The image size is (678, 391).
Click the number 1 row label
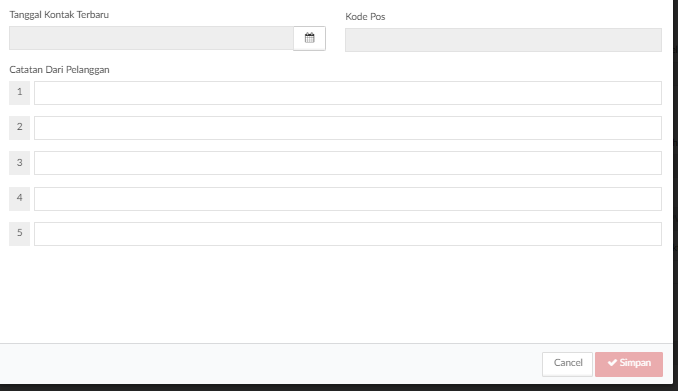tap(19, 93)
